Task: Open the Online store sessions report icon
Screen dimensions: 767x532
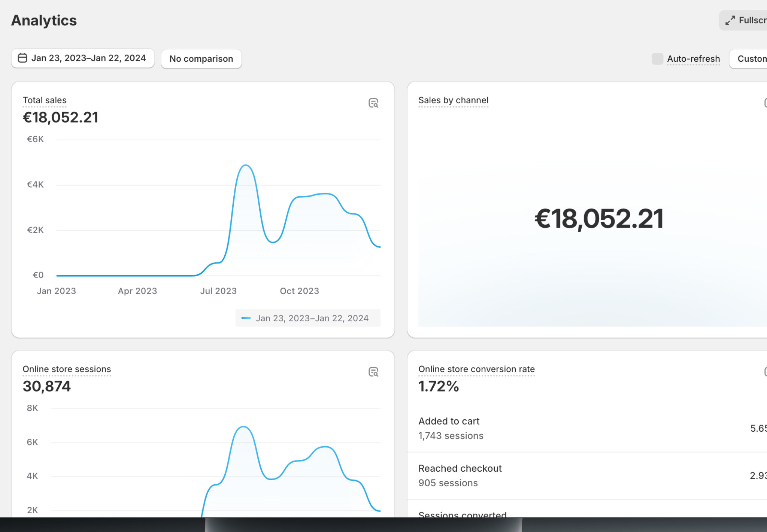Action: click(373, 372)
